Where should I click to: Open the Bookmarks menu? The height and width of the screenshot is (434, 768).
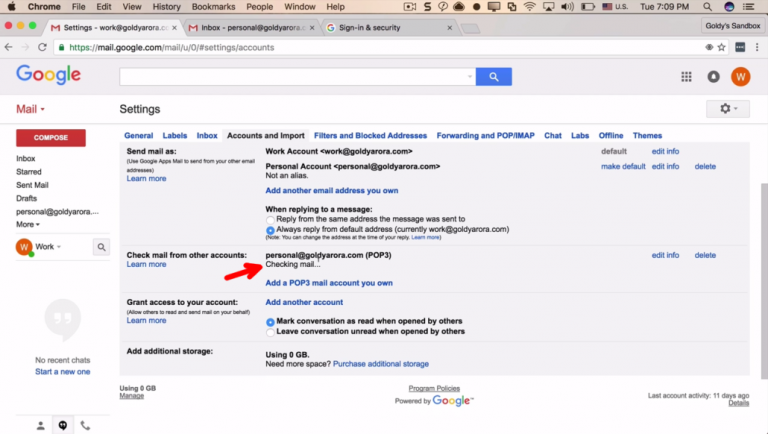click(213, 7)
